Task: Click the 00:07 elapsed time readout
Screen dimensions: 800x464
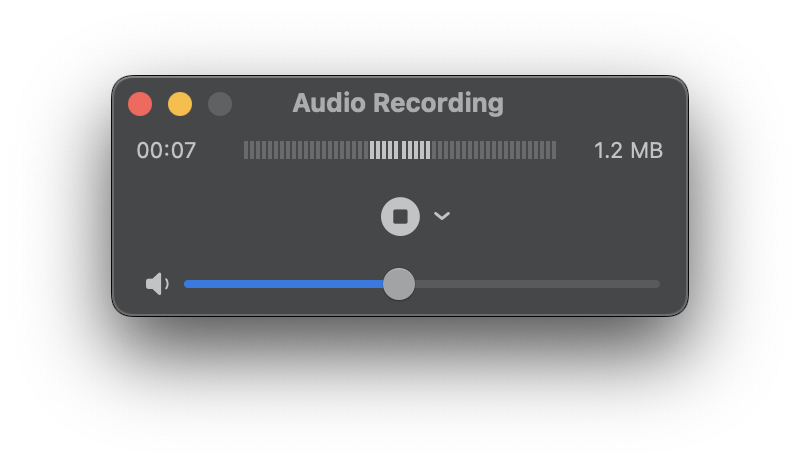Action: click(166, 150)
